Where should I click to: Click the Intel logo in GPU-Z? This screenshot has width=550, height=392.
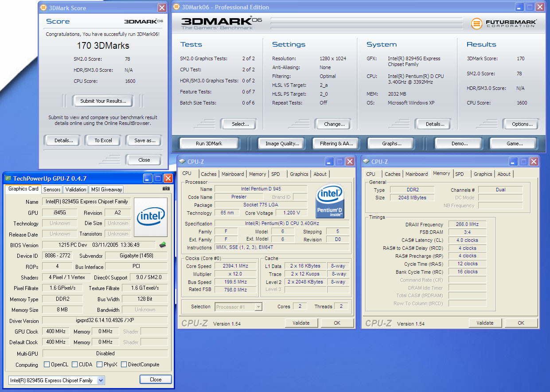[x=151, y=217]
